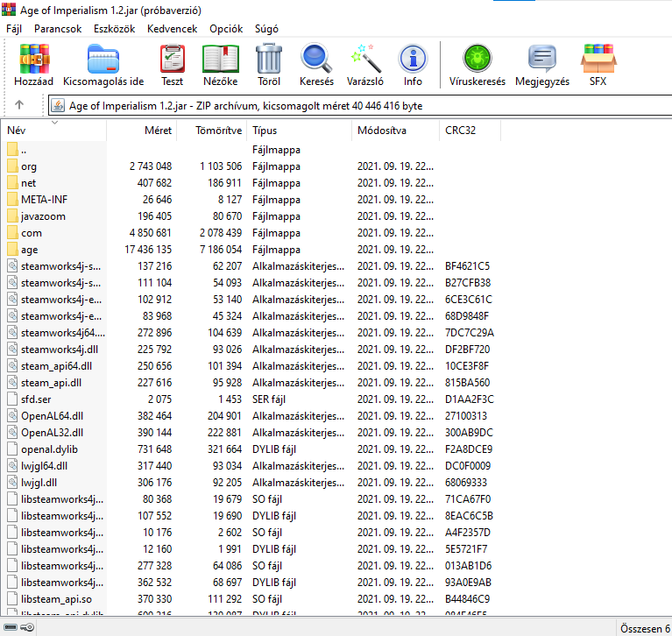Sort by Típus column header

299,131
